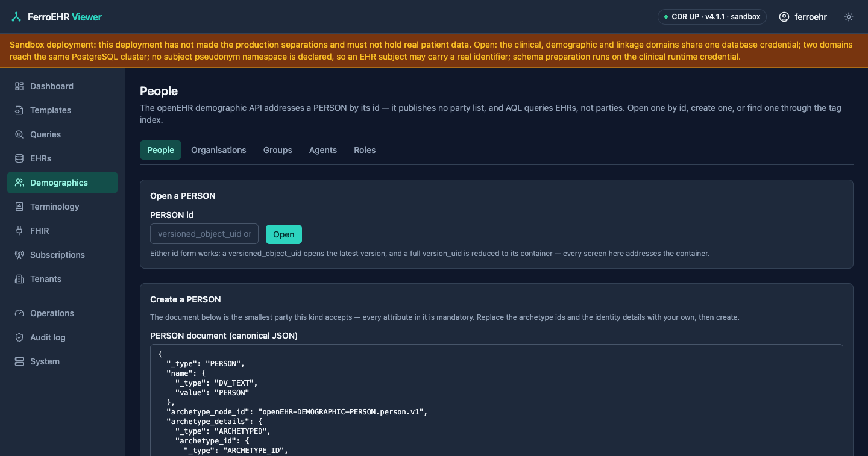Click the Tenants building icon
Image resolution: width=868 pixels, height=456 pixels.
(19, 279)
